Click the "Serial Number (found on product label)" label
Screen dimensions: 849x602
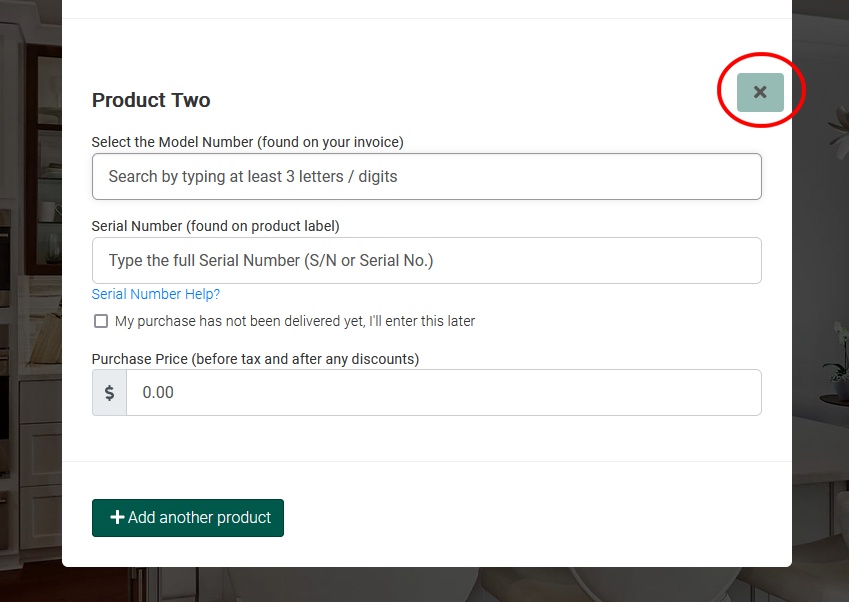pos(215,226)
